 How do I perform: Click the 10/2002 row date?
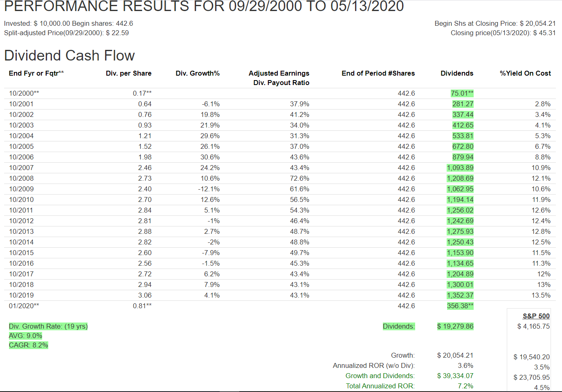[21, 114]
